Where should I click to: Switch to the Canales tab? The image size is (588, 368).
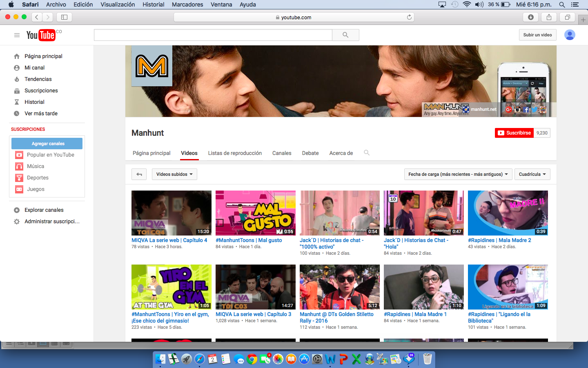pos(282,153)
